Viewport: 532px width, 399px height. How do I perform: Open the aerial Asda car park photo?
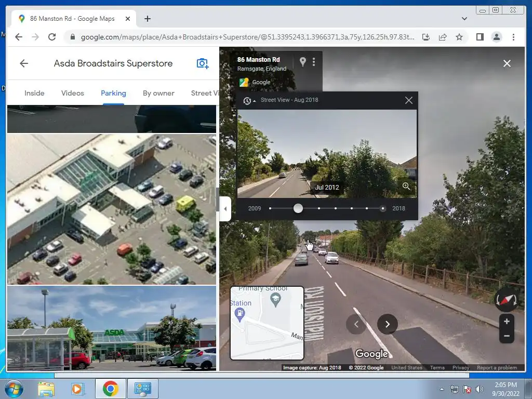point(112,209)
